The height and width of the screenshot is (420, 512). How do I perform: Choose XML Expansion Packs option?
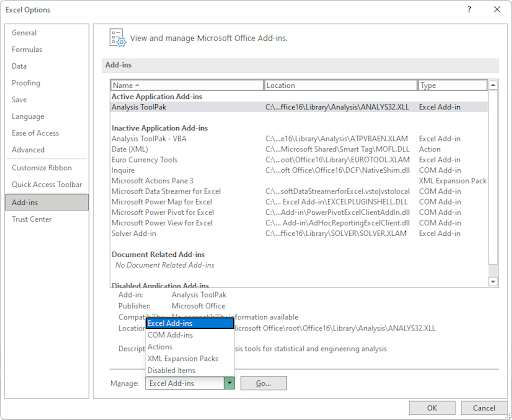[190, 358]
